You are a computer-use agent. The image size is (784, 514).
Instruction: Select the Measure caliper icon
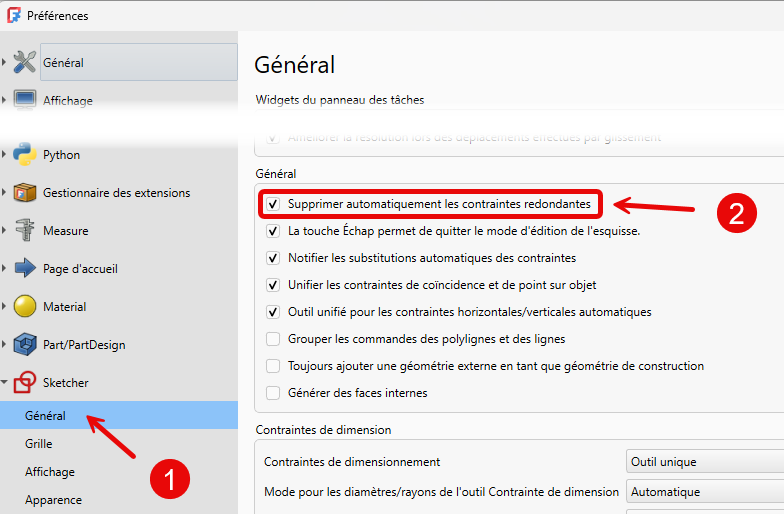[x=25, y=231]
